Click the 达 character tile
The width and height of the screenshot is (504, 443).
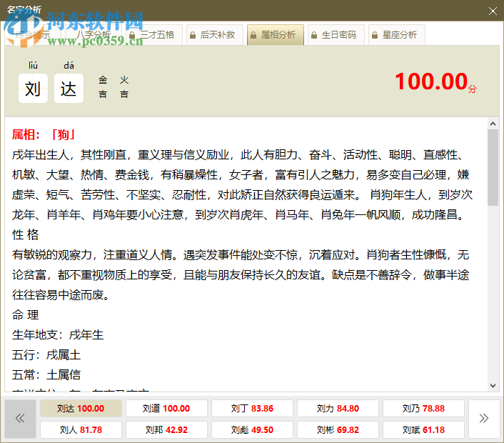(69, 89)
